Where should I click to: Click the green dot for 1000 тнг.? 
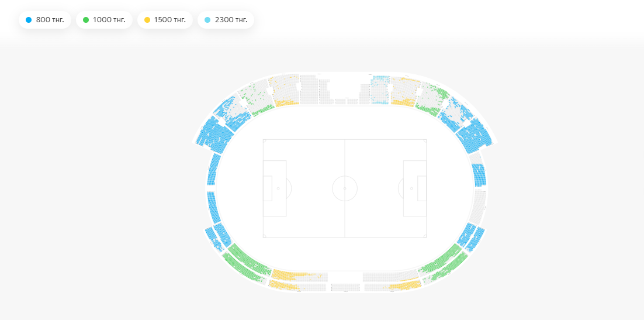86,20
